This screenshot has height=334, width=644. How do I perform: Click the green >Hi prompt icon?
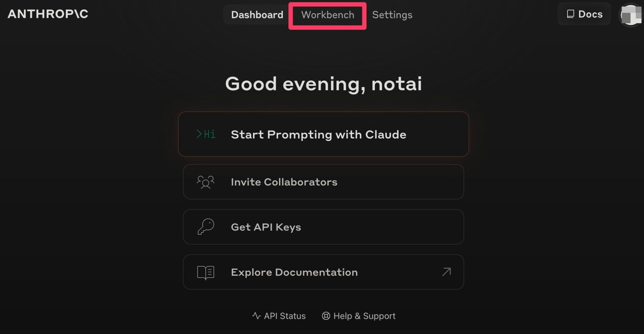coord(206,134)
